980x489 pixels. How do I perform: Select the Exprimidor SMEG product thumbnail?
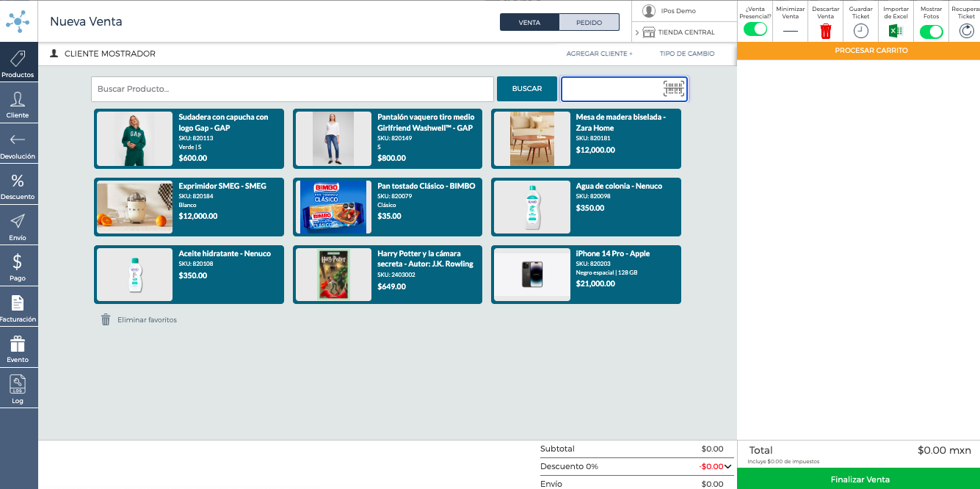click(x=135, y=207)
